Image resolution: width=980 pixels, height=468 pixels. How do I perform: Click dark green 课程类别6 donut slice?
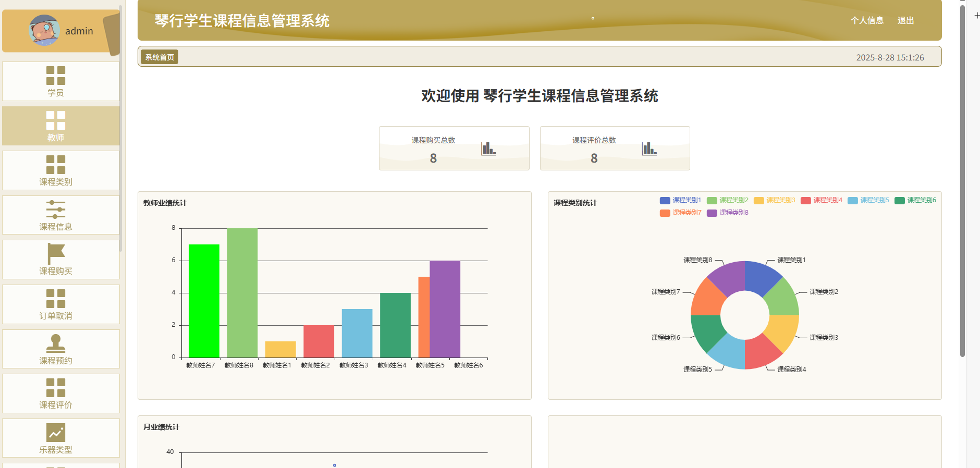pos(706,331)
